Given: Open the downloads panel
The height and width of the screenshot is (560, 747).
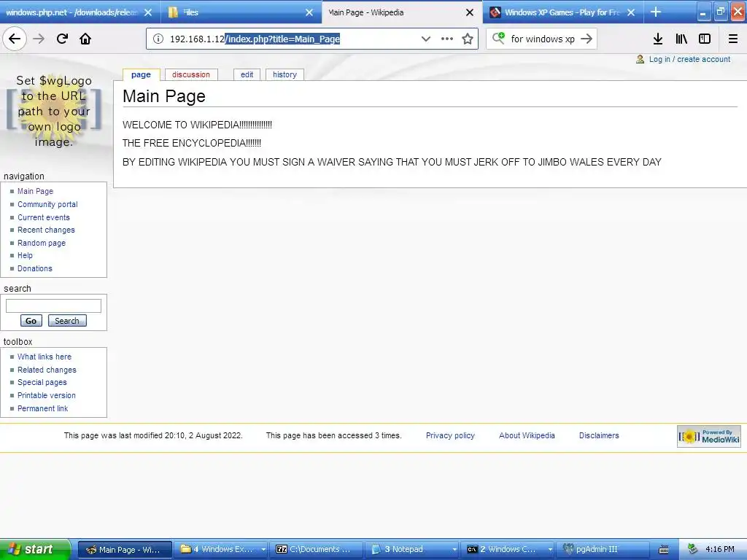Looking at the screenshot, I should click(x=658, y=39).
